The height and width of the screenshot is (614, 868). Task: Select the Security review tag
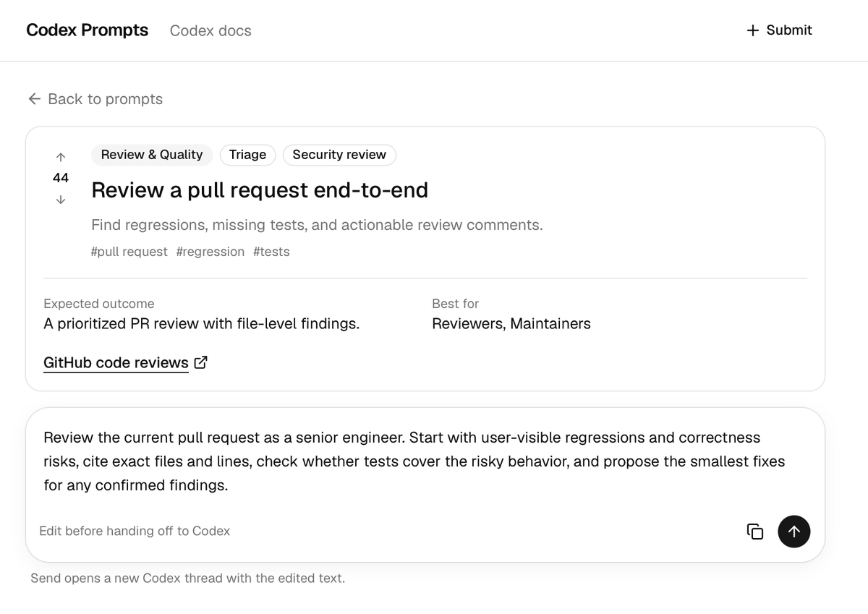pos(339,155)
